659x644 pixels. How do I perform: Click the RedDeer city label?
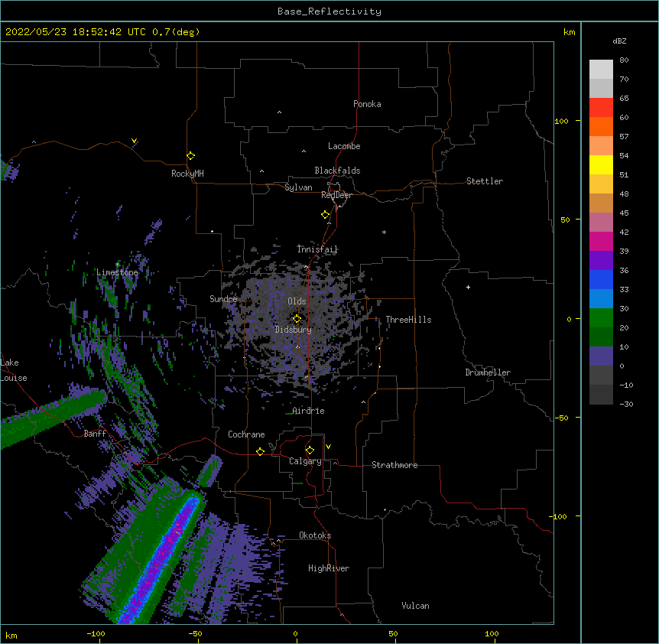tap(336, 195)
